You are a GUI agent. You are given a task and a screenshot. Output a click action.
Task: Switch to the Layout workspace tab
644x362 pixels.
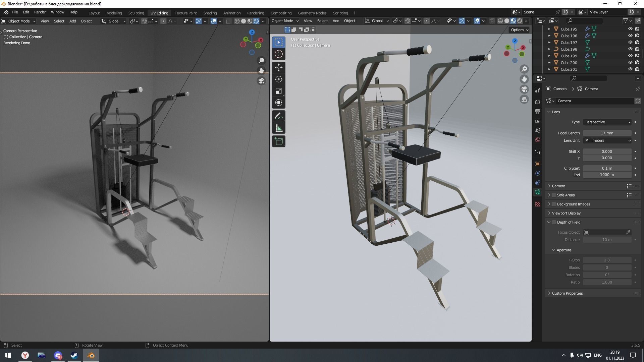click(94, 13)
